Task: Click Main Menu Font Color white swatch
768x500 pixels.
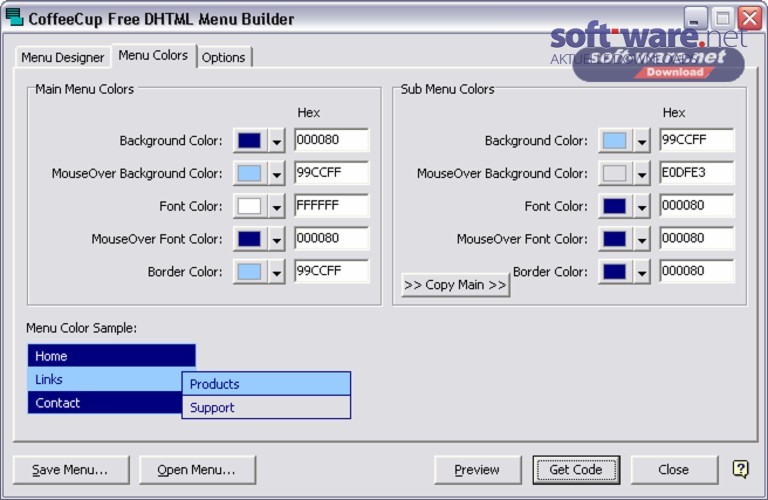Action: [249, 207]
